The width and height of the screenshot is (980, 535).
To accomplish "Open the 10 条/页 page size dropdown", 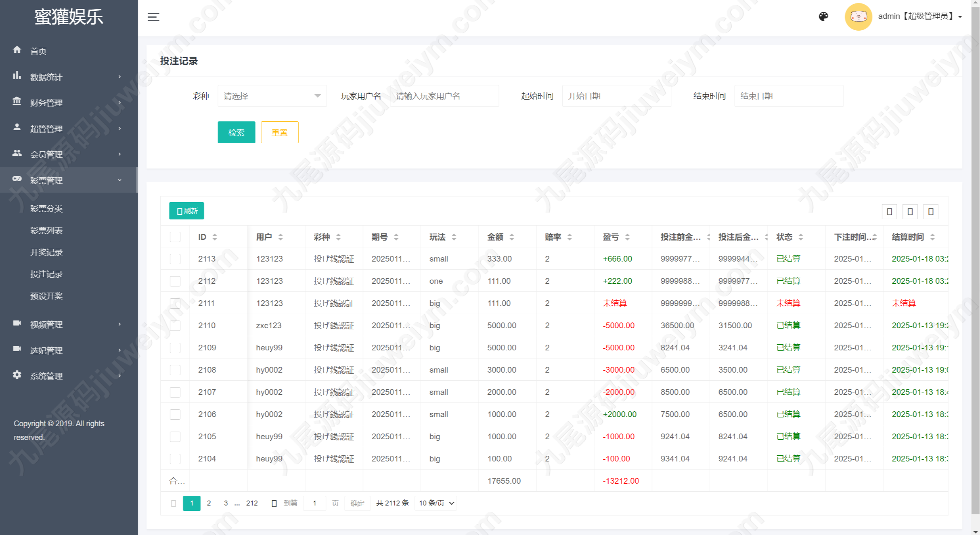I will [436, 503].
